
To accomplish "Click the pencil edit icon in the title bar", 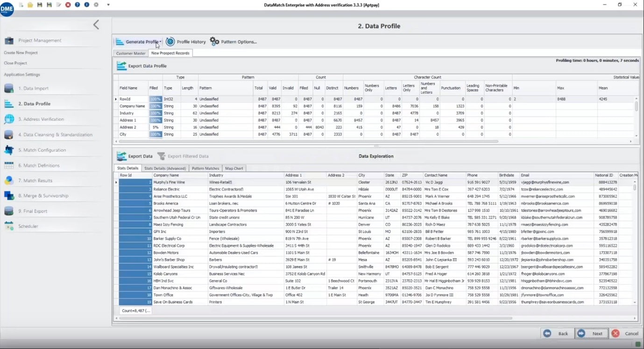I will pyautogui.click(x=58, y=5).
